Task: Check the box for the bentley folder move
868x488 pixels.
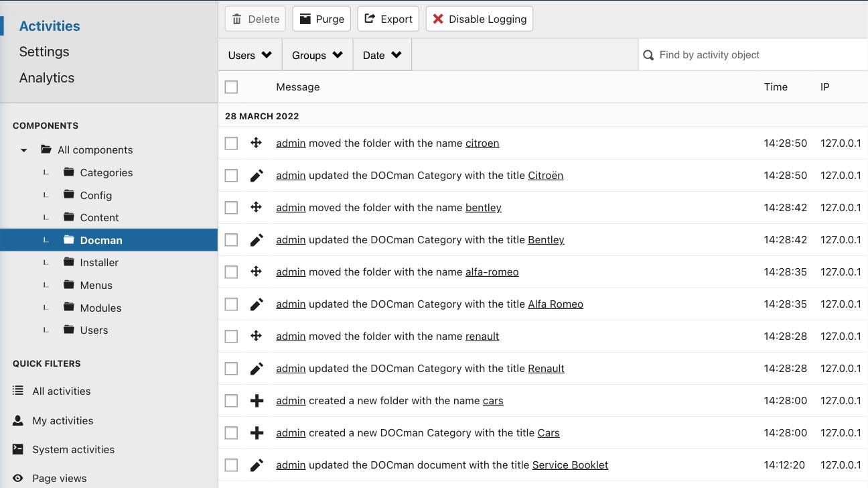Action: tap(231, 208)
